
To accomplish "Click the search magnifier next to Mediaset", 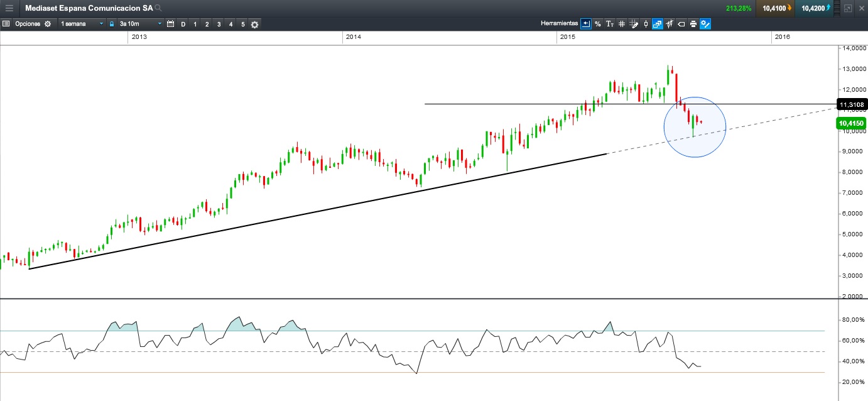I will (x=158, y=8).
